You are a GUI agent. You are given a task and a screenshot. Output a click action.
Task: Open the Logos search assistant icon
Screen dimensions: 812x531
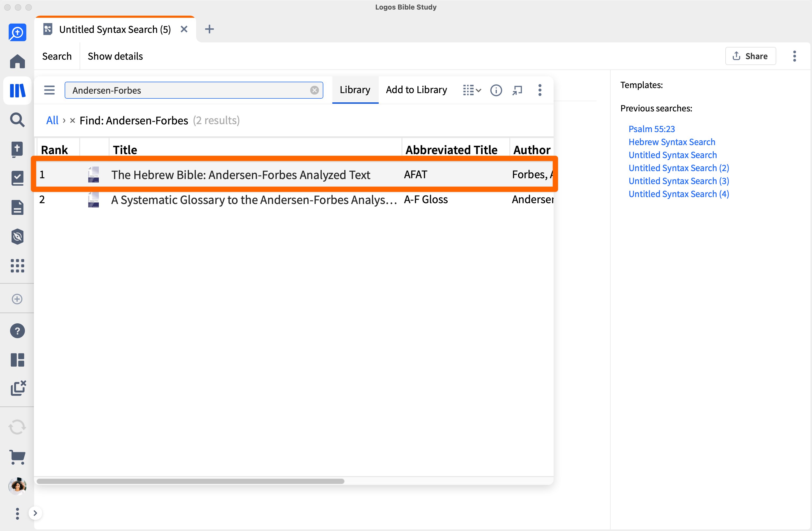pyautogui.click(x=17, y=32)
